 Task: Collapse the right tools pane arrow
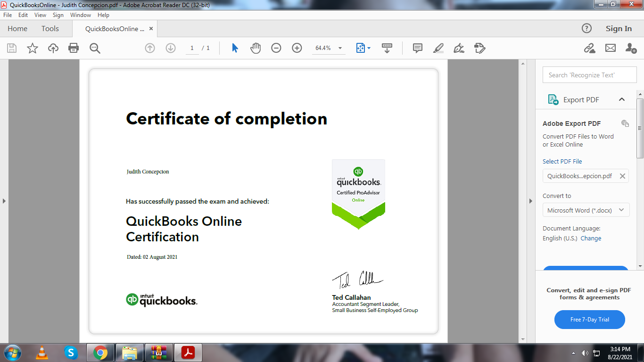(x=530, y=201)
